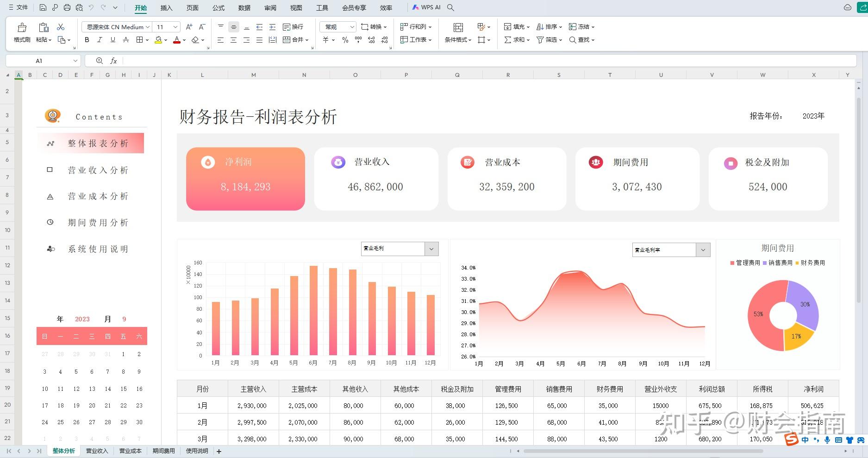Toggle center horizontal alignment
The image size is (868, 458).
(x=233, y=40)
